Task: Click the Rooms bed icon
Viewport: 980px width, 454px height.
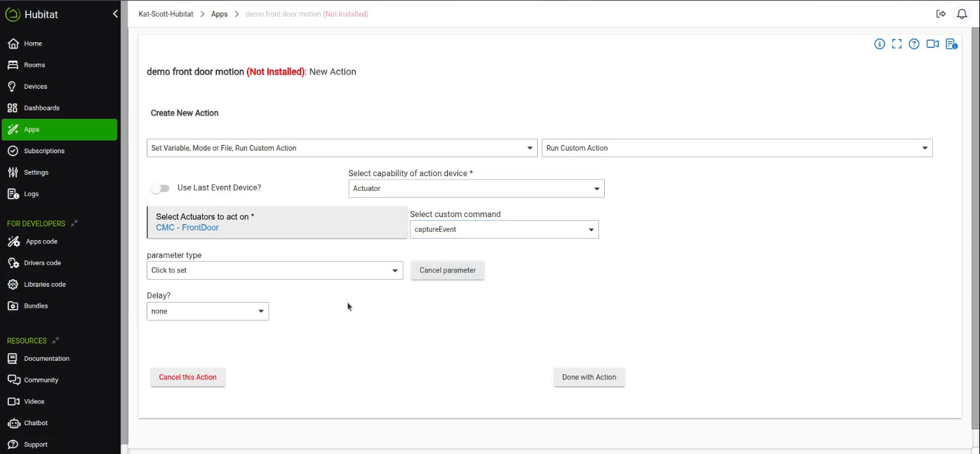Action: [x=13, y=65]
